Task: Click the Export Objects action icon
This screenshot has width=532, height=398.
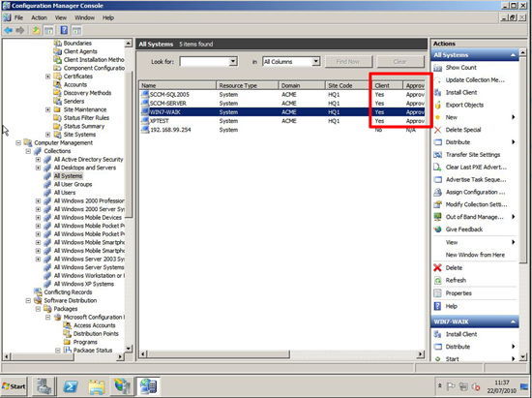Action: pyautogui.click(x=438, y=105)
